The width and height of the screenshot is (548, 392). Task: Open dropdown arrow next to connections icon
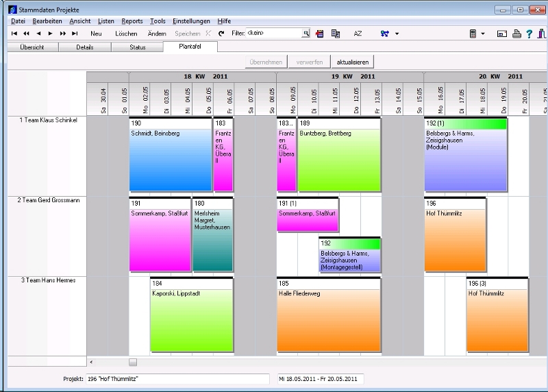coord(397,34)
